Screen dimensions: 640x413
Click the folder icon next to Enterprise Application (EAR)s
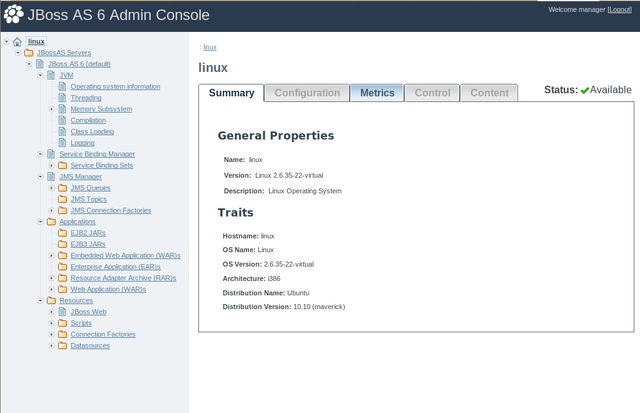point(62,266)
